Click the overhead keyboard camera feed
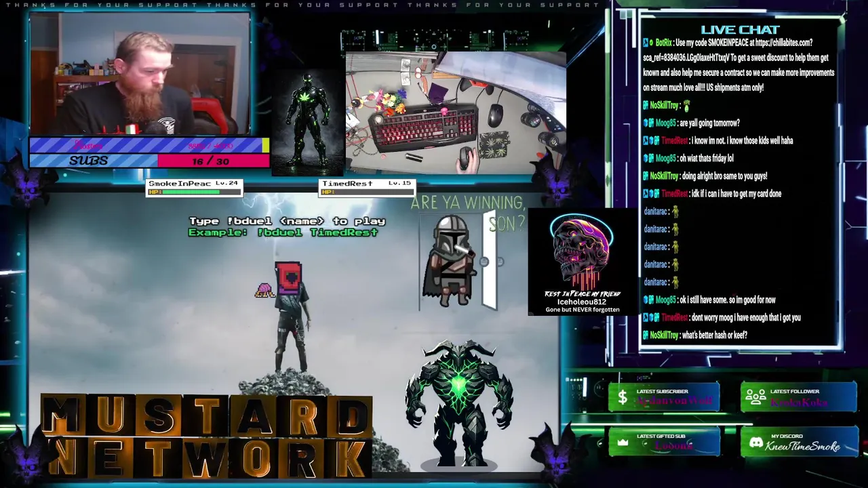 pos(456,112)
